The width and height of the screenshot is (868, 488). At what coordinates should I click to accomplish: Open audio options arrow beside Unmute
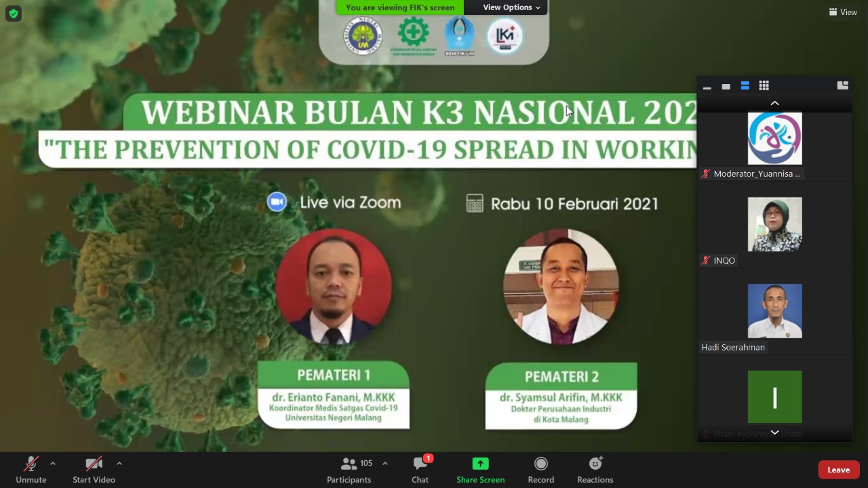pos(53,464)
